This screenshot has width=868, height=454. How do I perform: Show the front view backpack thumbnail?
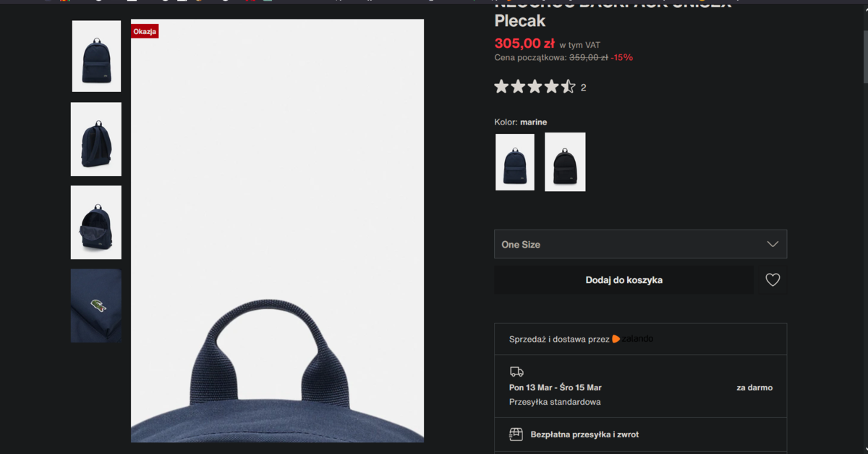[x=96, y=56]
